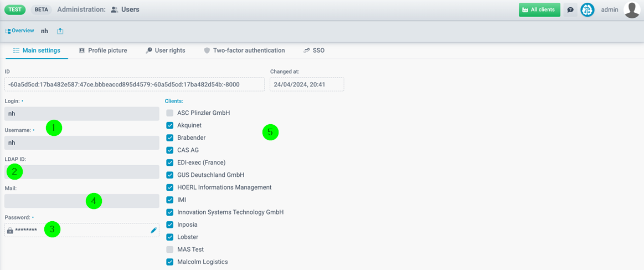Image resolution: width=644 pixels, height=270 pixels.
Task: Click the round blue logo icon in header
Action: coord(587,10)
